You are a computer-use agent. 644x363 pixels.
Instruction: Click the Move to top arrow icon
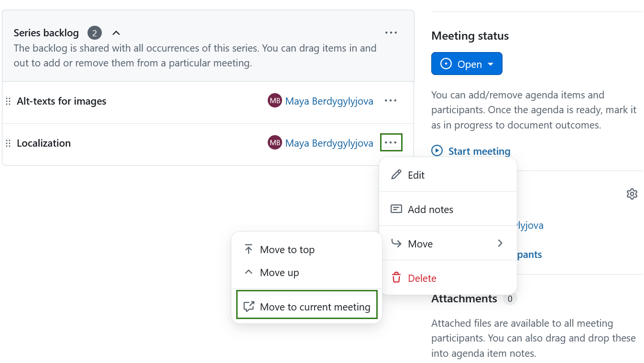coord(248,249)
